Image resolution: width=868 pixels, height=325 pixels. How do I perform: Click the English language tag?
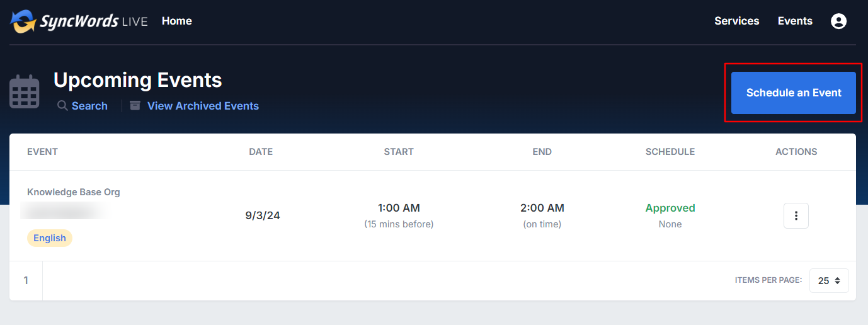click(50, 238)
